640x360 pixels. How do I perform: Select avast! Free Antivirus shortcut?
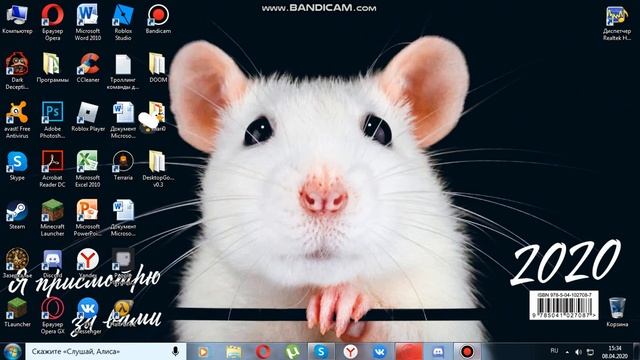coord(17,120)
